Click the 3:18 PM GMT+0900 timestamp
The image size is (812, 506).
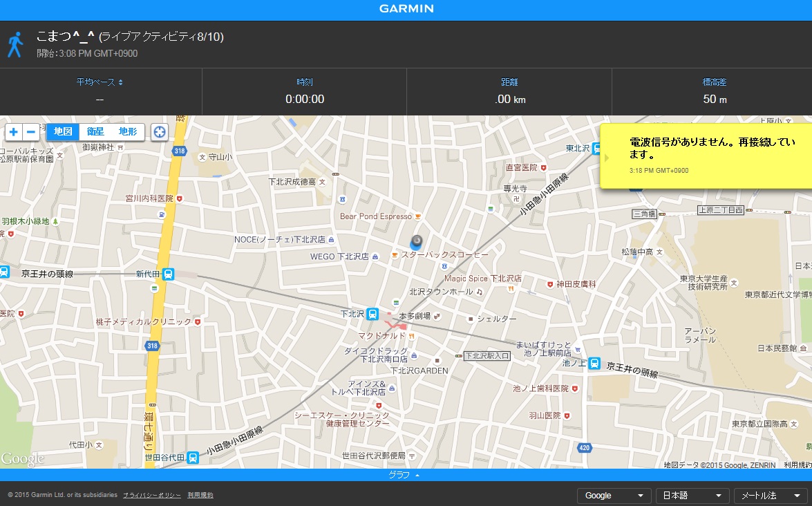[x=659, y=170]
